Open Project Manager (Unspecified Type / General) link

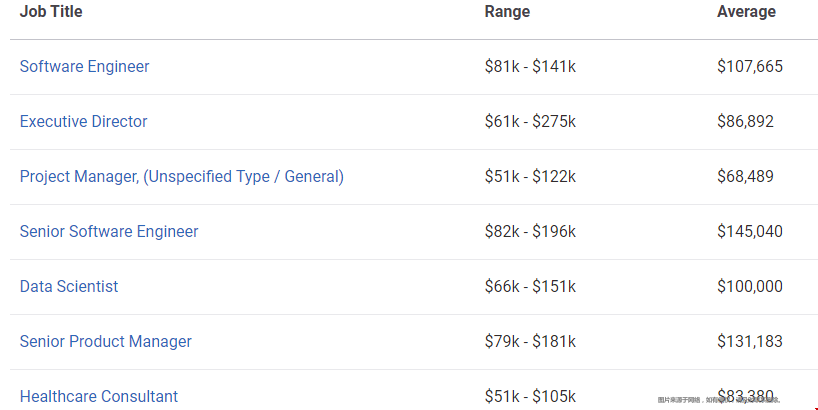[182, 176]
